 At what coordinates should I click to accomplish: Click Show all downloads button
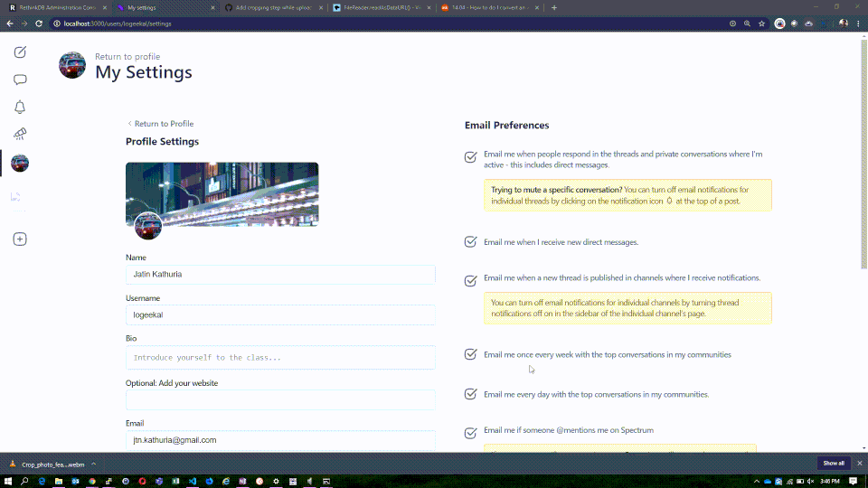tap(833, 463)
